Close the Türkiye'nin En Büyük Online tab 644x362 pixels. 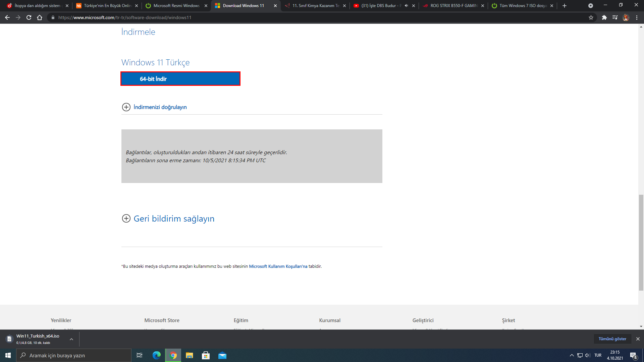pos(137,6)
